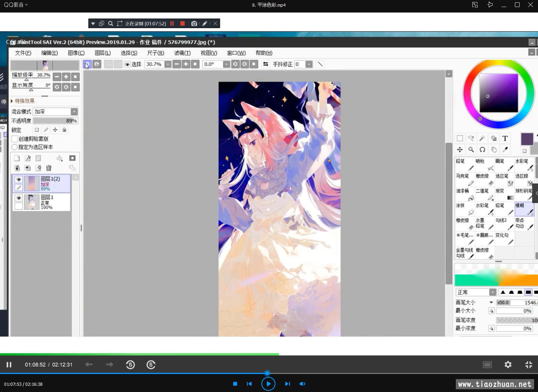
Task: Expand the 特殊效果 section
Action: [x=12, y=101]
